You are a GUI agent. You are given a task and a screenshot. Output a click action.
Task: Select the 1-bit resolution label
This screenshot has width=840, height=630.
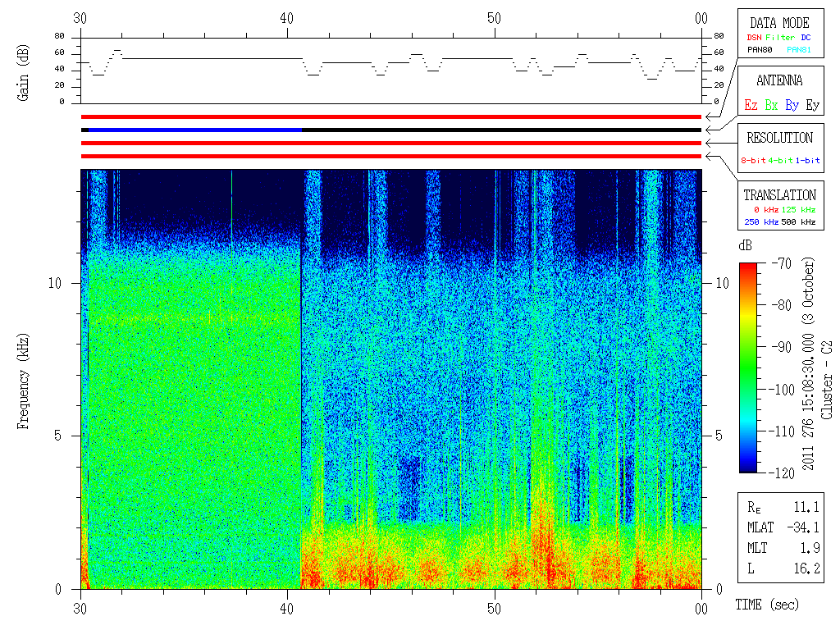tap(807, 160)
